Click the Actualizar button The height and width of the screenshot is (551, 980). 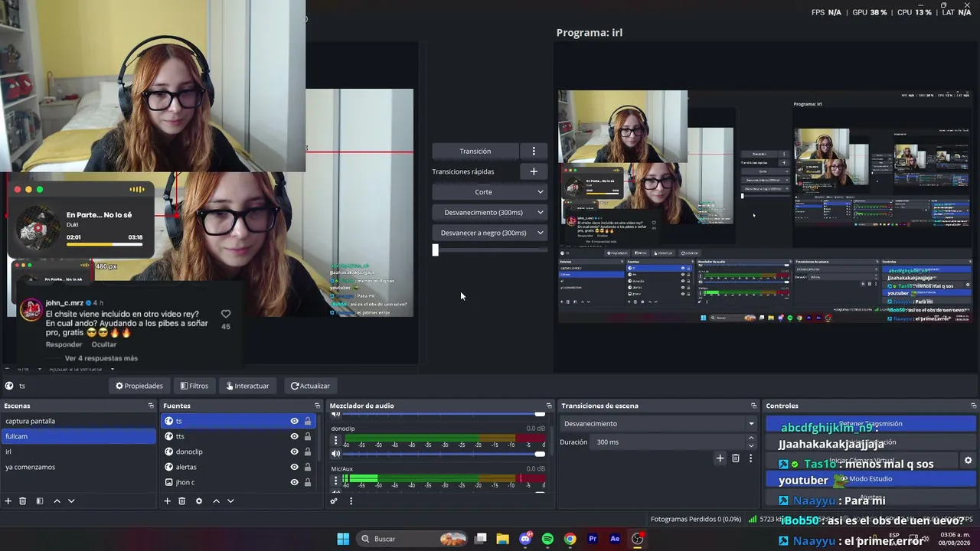(x=310, y=386)
